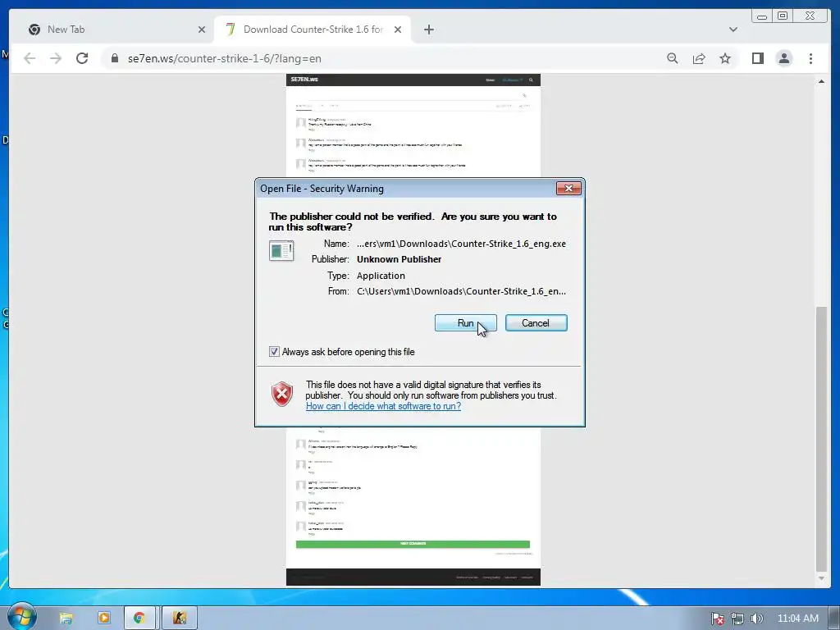The width and height of the screenshot is (840, 630).
Task: Open a new browser tab with plus button
Action: pyautogui.click(x=428, y=30)
